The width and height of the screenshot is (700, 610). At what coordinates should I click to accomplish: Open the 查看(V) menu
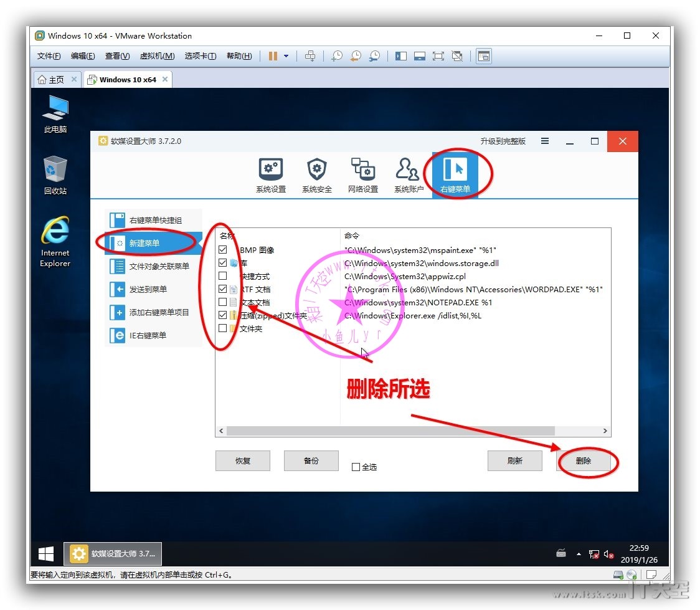click(118, 56)
